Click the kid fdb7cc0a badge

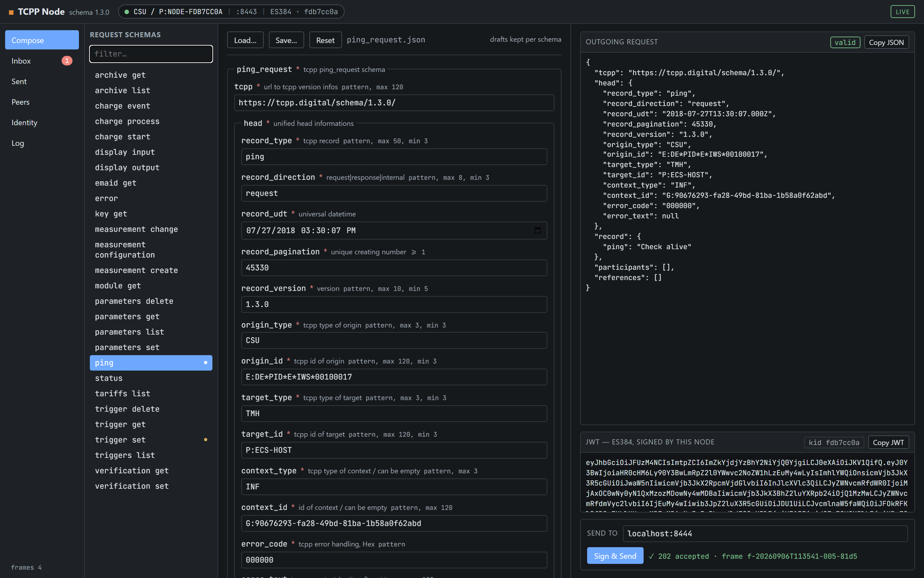click(834, 443)
